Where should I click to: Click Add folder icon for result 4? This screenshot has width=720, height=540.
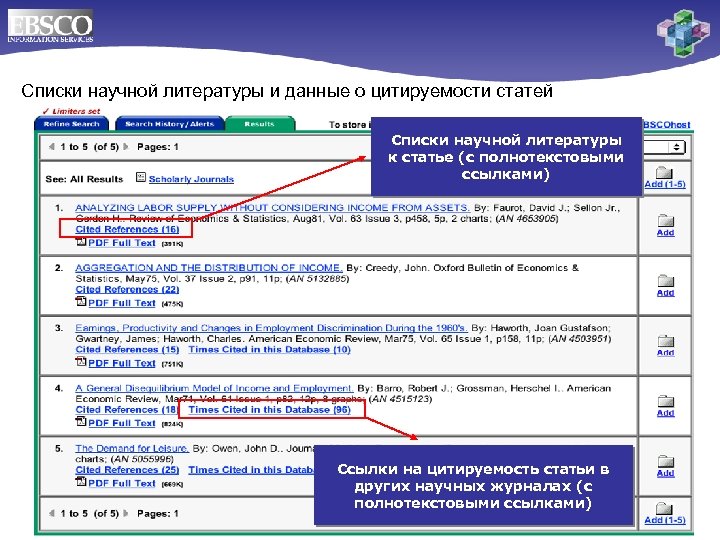665,401
